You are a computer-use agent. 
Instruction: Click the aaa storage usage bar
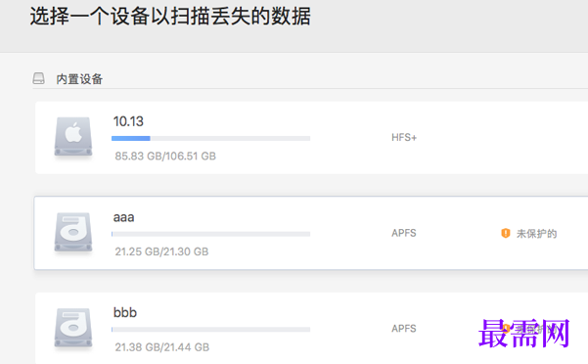coord(210,234)
